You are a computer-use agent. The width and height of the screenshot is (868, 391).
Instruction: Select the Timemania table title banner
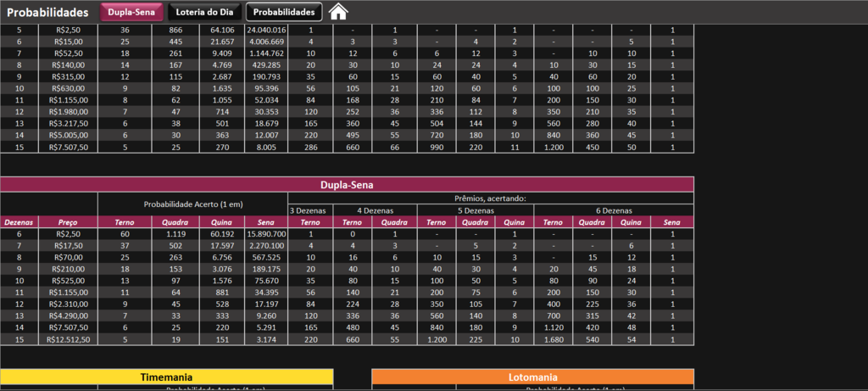(x=167, y=377)
